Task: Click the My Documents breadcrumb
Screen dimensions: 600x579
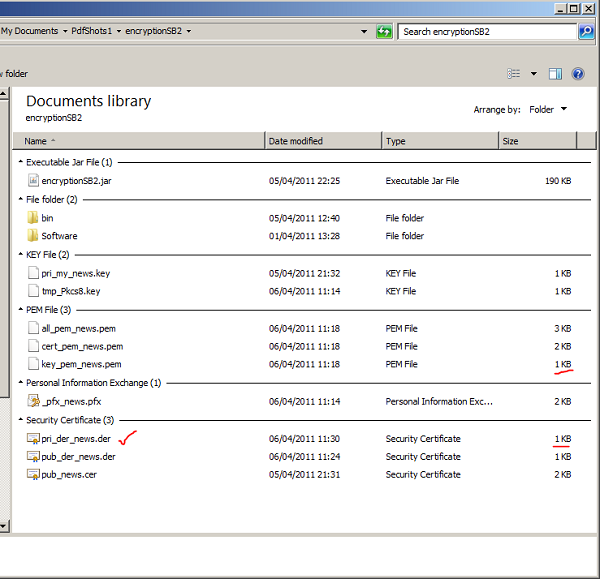Action: (x=29, y=31)
